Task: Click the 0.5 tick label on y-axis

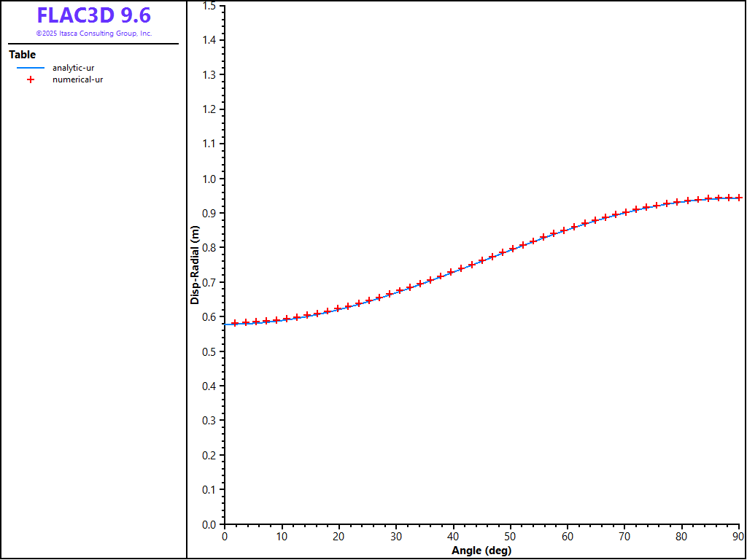Action: (209, 351)
